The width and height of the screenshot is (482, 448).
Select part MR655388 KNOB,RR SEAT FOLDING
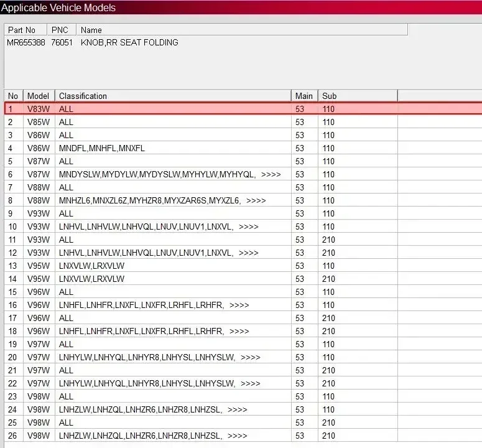(92, 42)
